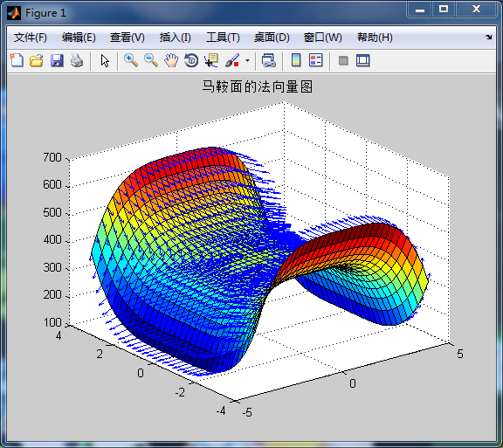Expand the docking arrow at menu bar right

pos(488,38)
